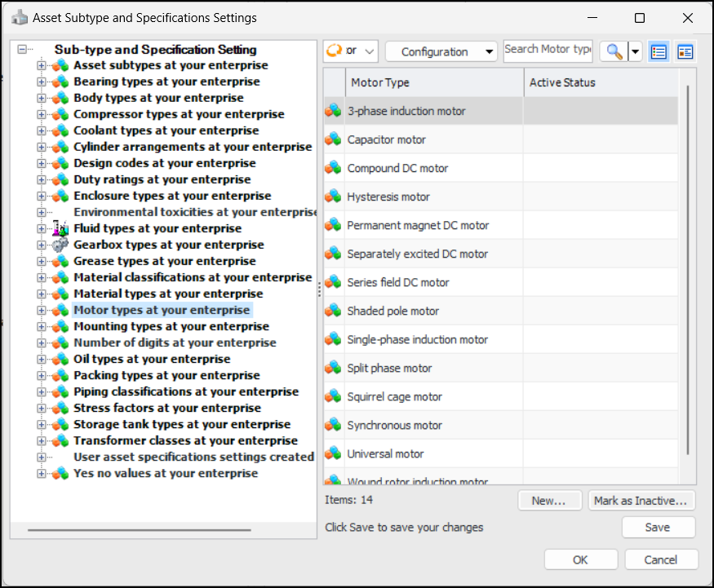
Task: Click the Search Motor type field
Action: (x=547, y=50)
